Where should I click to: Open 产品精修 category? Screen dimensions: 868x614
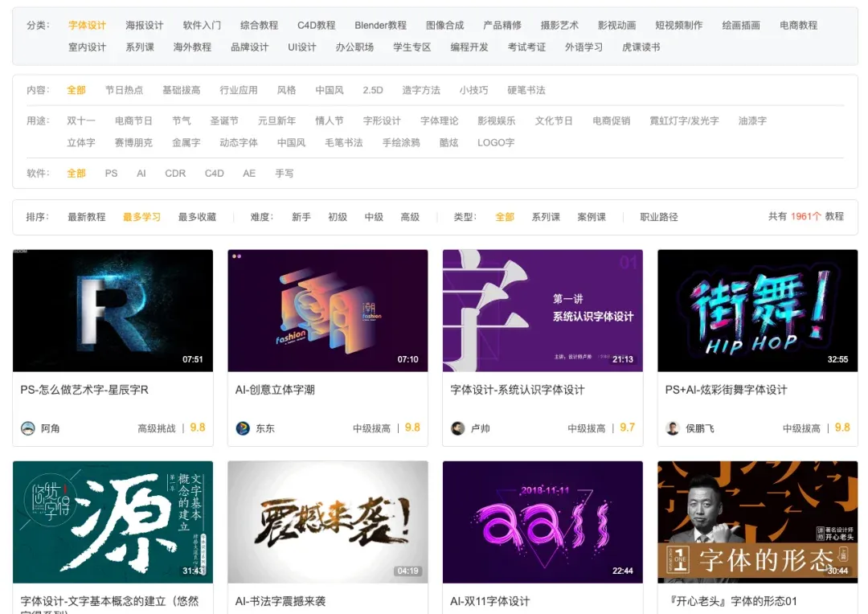(x=502, y=25)
